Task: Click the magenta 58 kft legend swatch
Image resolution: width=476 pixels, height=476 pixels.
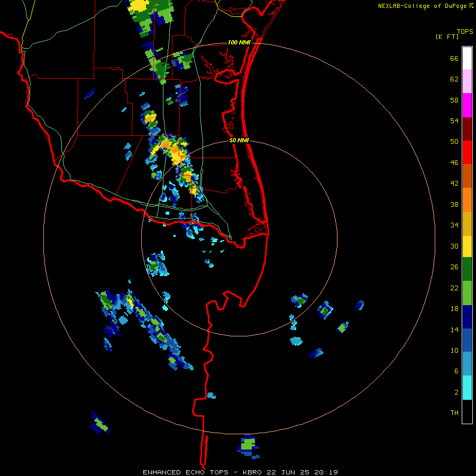Action: 467,105
